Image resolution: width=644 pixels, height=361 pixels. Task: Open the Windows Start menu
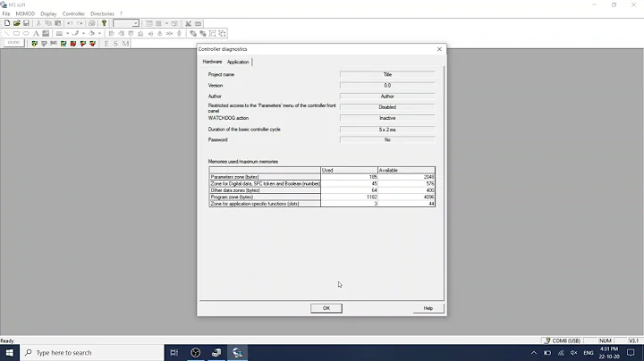pos(10,353)
